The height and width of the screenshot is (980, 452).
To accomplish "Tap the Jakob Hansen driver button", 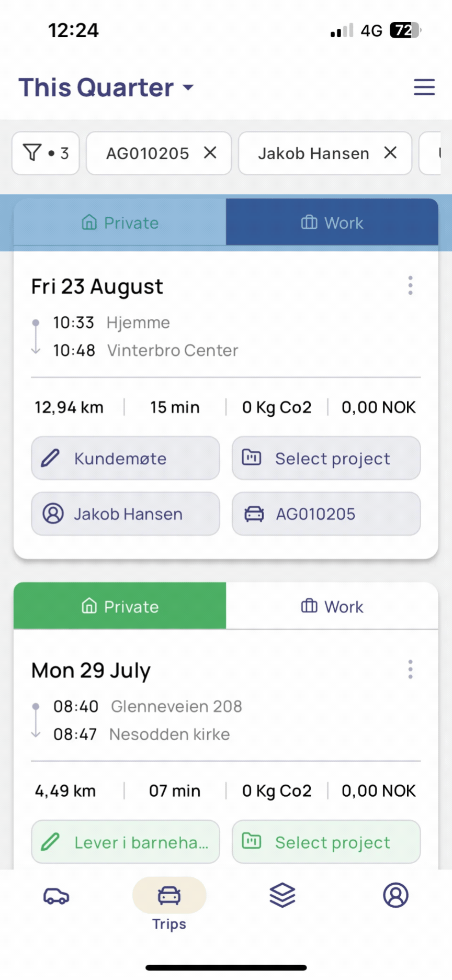I will 126,514.
